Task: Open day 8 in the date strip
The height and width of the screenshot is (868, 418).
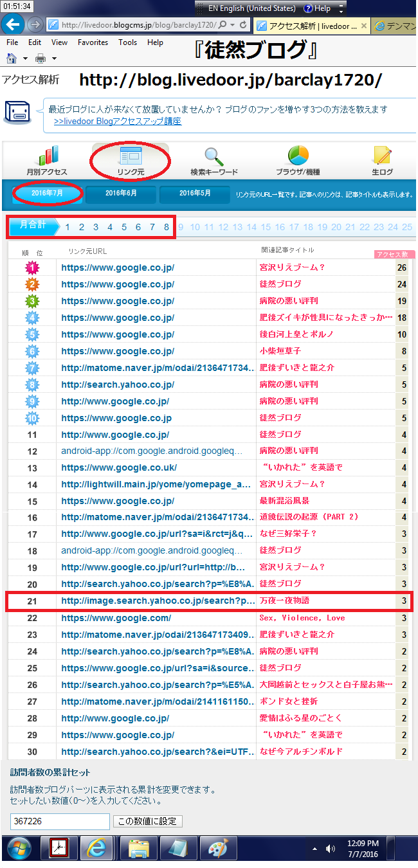Action: point(166,227)
